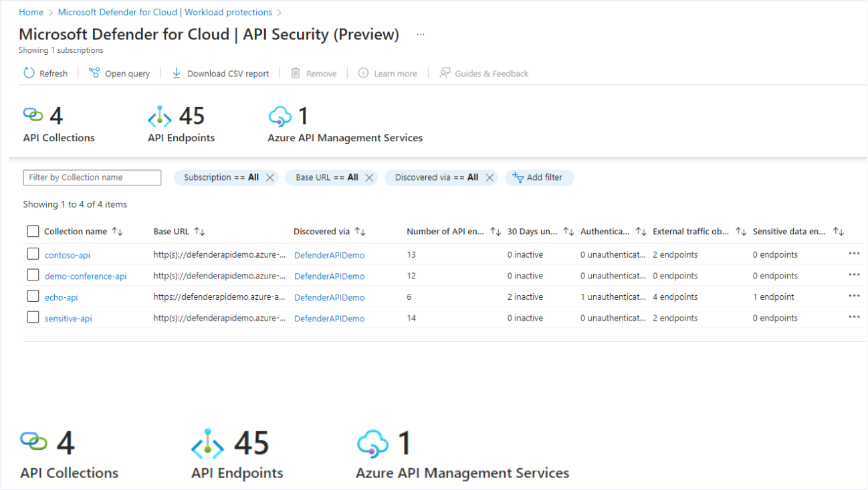Click the API Collections chain icon in top summary

tap(33, 115)
